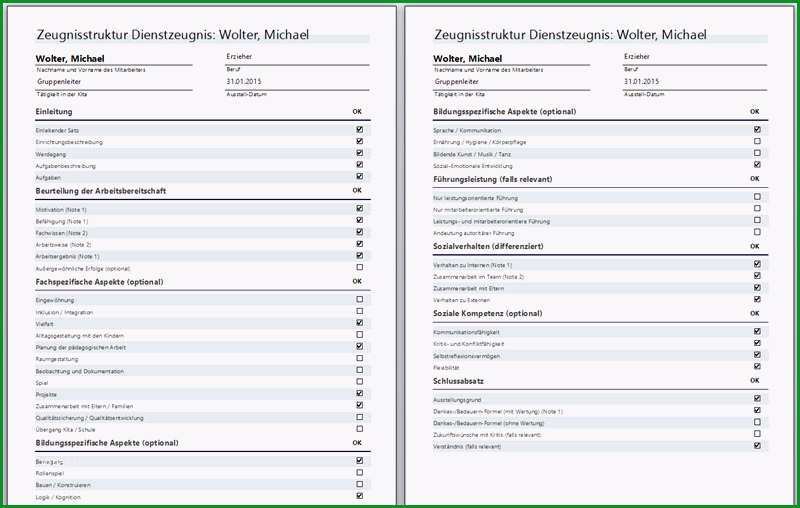The width and height of the screenshot is (800, 508).
Task: Click the Führungsleistung (falls relevant) heading
Action: coord(493,180)
